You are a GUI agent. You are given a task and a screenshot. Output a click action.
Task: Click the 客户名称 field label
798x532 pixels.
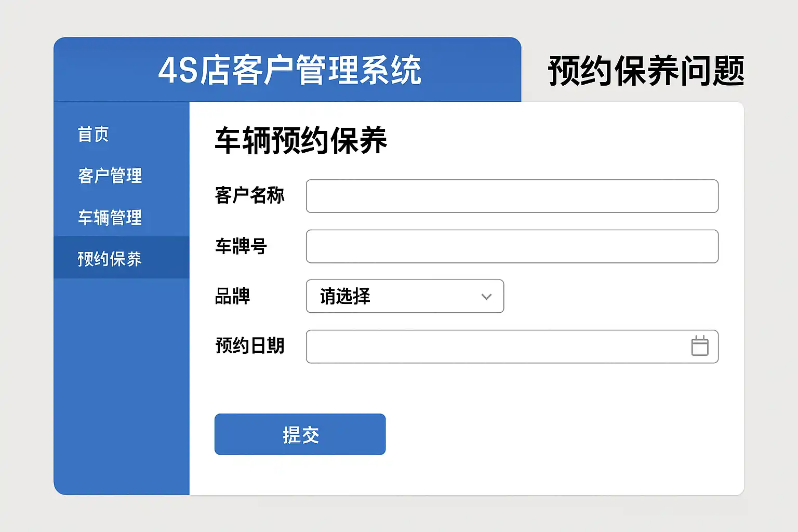click(249, 196)
